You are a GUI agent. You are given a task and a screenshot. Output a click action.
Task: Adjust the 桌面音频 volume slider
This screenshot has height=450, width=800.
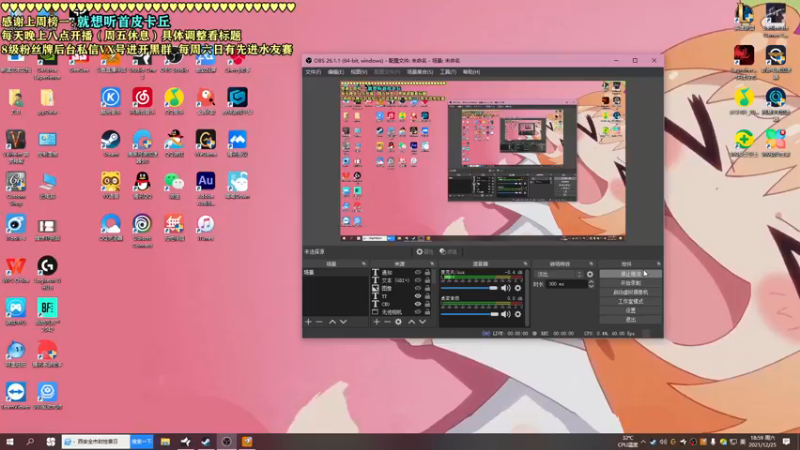click(x=469, y=314)
